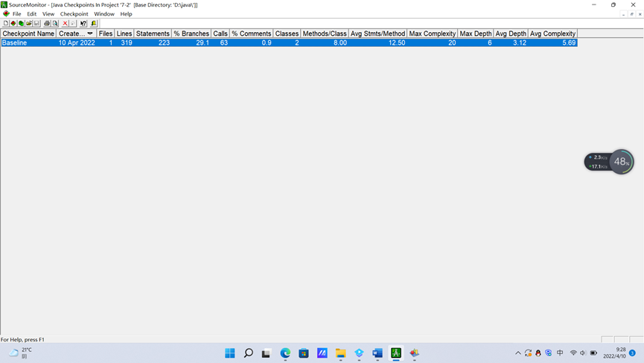Click the yellow icon at the toolbar's end
Image resolution: width=644 pixels, height=363 pixels.
click(94, 23)
